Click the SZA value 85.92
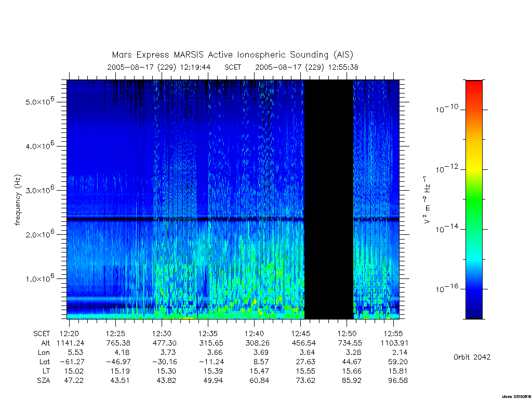Image resolution: width=532 pixels, height=399 pixels. tap(352, 380)
